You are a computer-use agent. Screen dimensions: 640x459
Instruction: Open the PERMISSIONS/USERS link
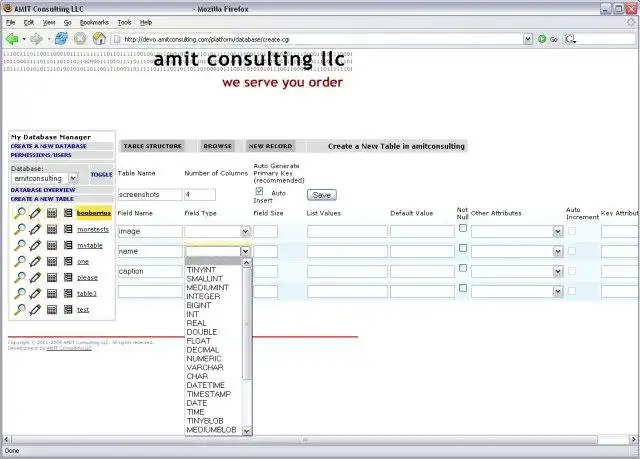point(41,155)
